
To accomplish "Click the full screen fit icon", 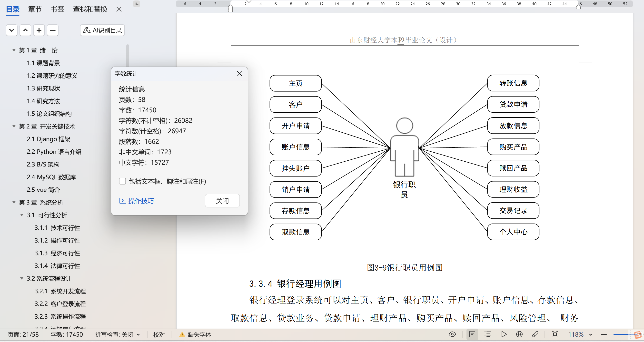I will coord(555,334).
